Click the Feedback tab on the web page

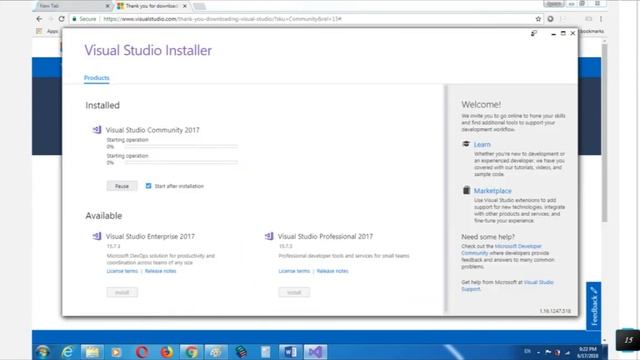pyautogui.click(x=593, y=306)
